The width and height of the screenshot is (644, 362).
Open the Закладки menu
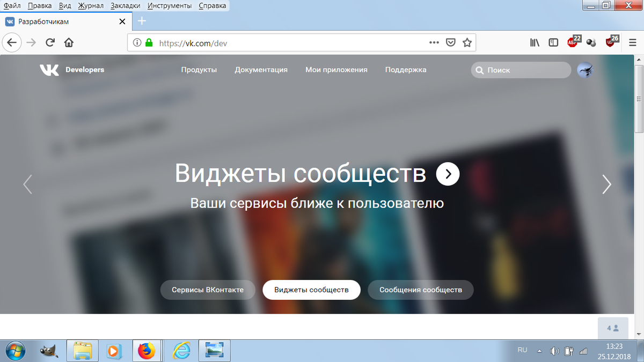(x=126, y=6)
